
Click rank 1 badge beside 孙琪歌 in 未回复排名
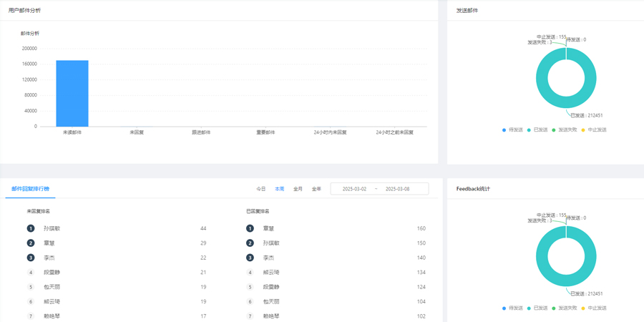pyautogui.click(x=31, y=228)
